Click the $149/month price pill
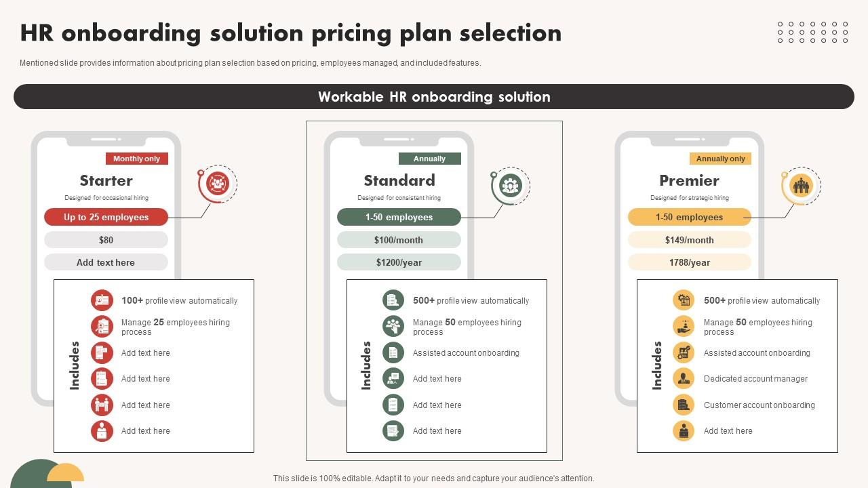Viewport: 868px width, 488px height. 689,240
